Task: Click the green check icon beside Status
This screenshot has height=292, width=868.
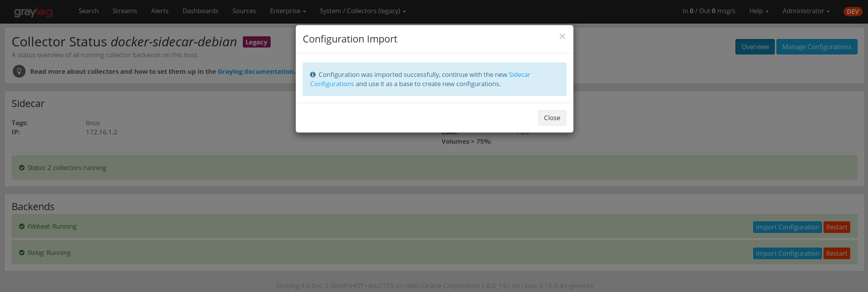Action: point(22,168)
